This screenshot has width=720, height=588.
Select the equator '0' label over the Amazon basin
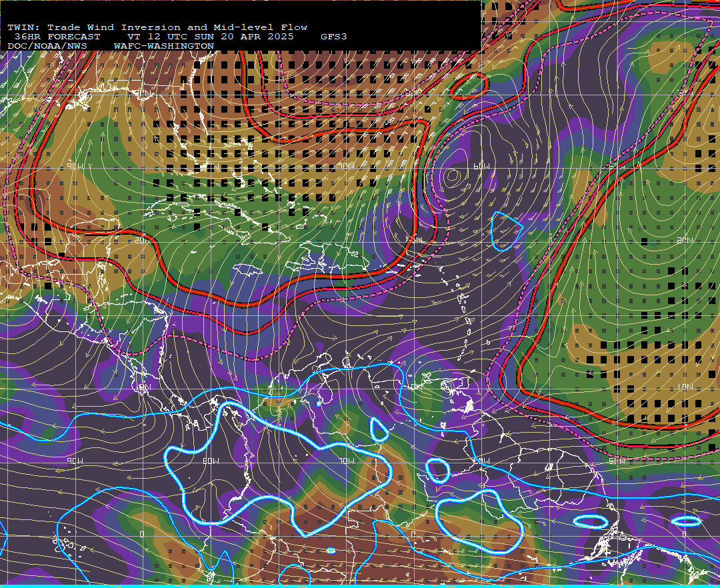tap(413, 534)
